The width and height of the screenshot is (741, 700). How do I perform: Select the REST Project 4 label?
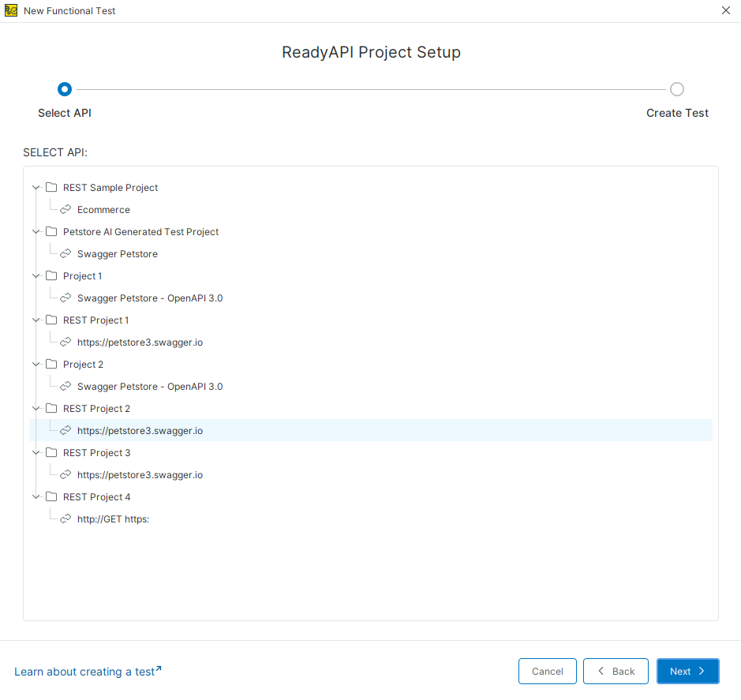96,496
